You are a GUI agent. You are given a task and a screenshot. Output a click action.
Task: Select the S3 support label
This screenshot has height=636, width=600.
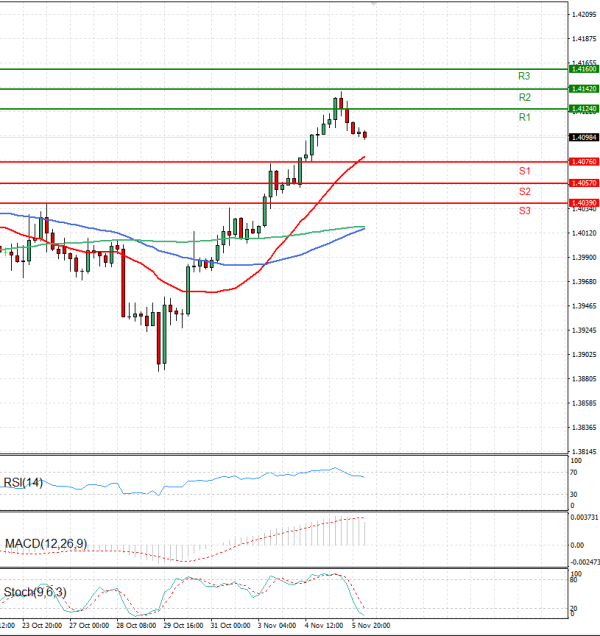523,211
